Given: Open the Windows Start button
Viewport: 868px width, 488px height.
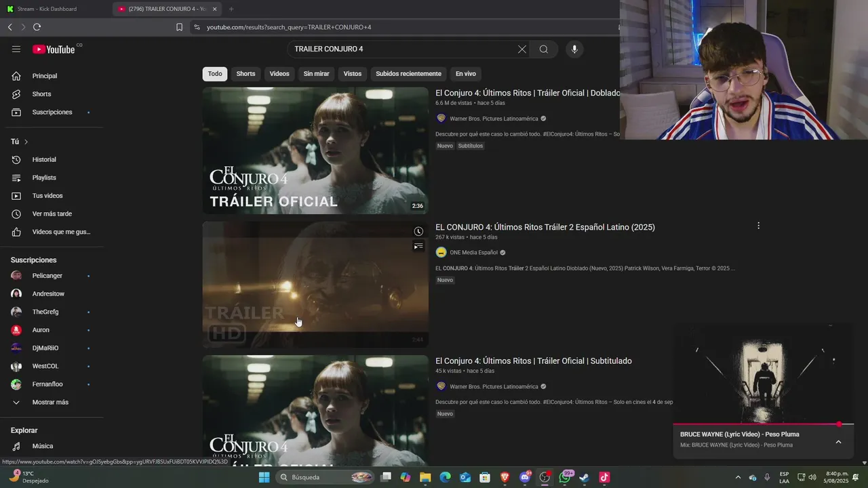Looking at the screenshot, I should pyautogui.click(x=264, y=477).
